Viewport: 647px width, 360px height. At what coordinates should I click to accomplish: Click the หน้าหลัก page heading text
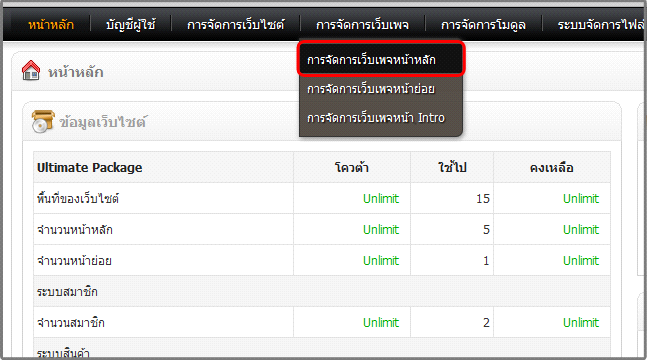[76, 72]
